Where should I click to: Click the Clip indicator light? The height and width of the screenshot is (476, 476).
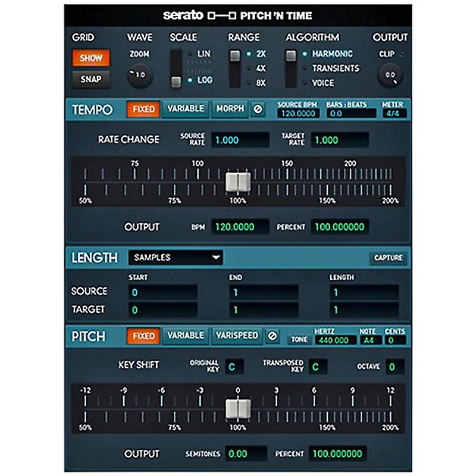[402, 54]
